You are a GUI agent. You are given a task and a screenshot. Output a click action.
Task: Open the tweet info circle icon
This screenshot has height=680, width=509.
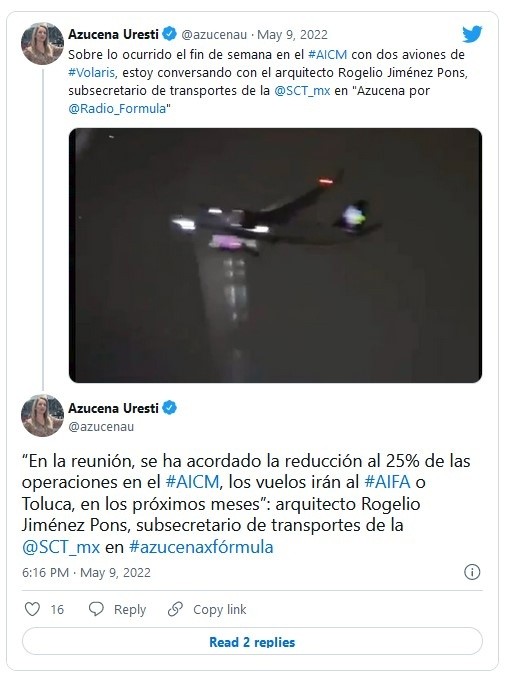coord(472,572)
